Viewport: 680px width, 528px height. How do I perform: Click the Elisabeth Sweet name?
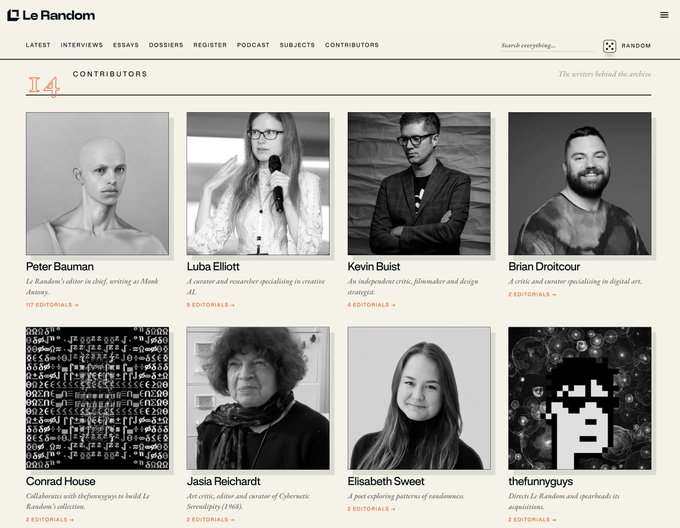386,481
